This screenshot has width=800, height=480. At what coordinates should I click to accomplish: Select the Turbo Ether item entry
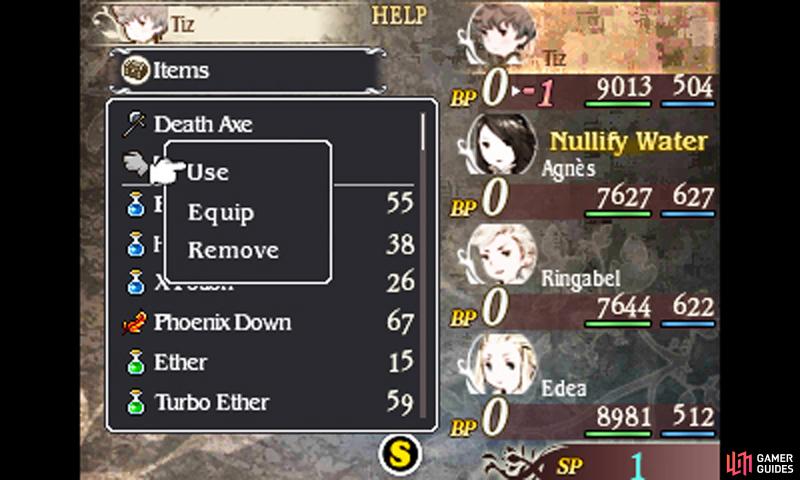pos(268,402)
